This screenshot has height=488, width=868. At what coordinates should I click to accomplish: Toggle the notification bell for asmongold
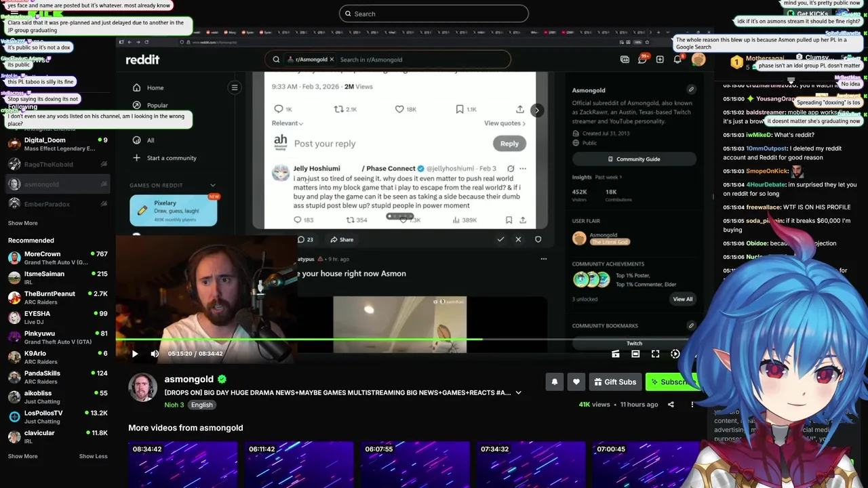(554, 382)
